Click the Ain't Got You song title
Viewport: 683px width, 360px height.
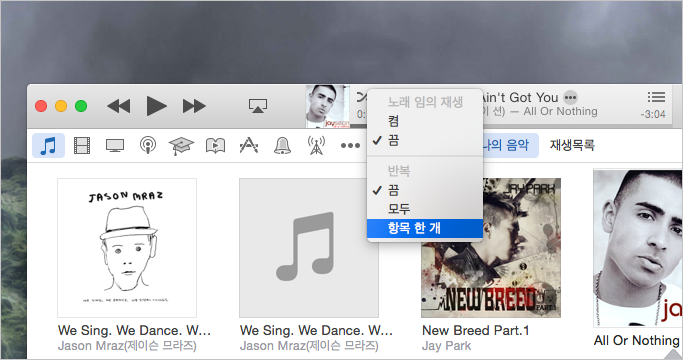click(x=520, y=97)
